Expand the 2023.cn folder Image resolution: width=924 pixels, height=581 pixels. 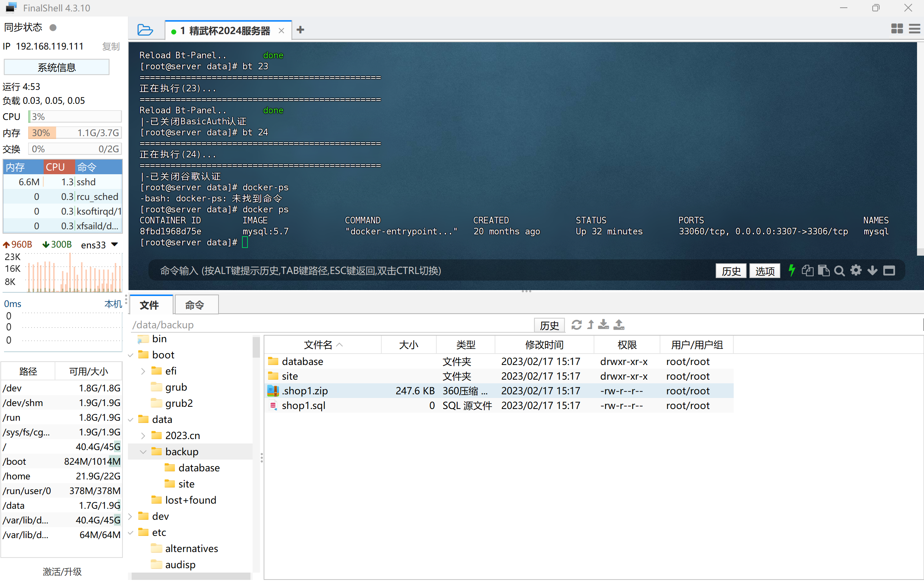pyautogui.click(x=143, y=435)
